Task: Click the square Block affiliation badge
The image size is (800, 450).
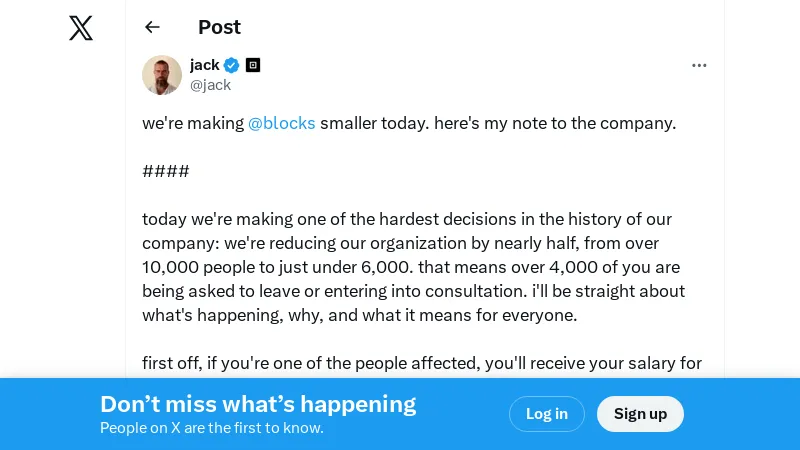Action: (253, 65)
